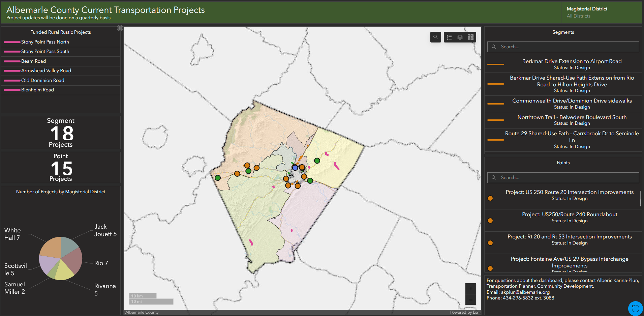This screenshot has height=316, width=644.
Task: Click the Points search field
Action: [566, 178]
